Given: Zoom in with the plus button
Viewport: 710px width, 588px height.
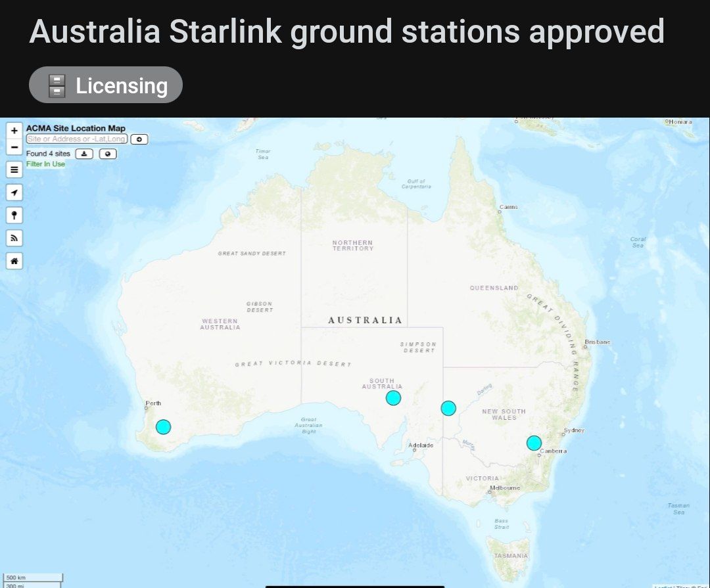Looking at the screenshot, I should pyautogui.click(x=14, y=130).
